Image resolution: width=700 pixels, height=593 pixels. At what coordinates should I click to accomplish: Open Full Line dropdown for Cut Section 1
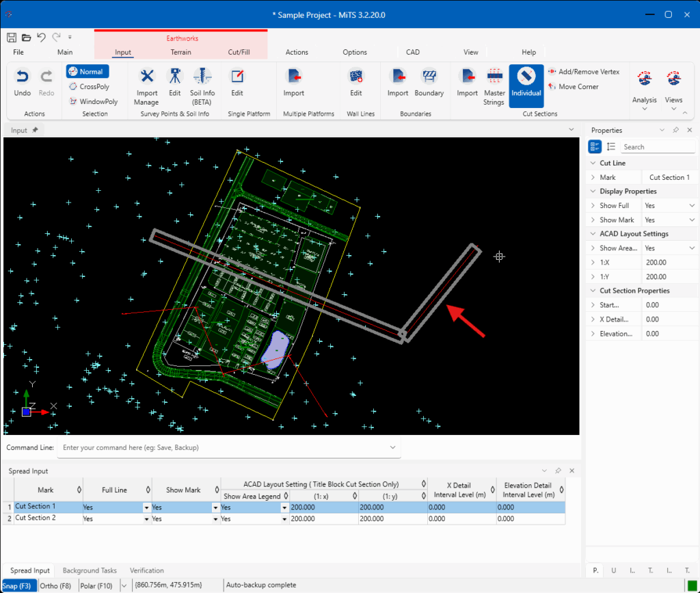coord(146,508)
